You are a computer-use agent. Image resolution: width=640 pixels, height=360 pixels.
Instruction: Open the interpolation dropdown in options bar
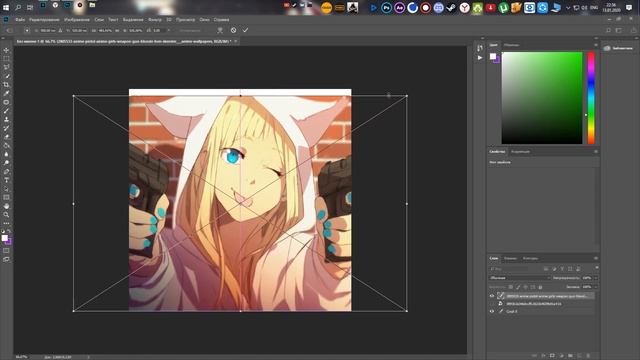pos(190,30)
